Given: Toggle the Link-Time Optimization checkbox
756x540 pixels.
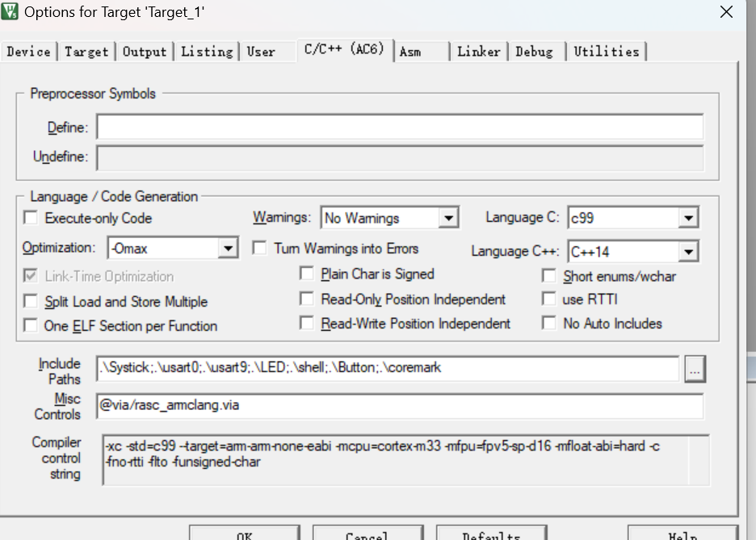Looking at the screenshot, I should tap(31, 276).
